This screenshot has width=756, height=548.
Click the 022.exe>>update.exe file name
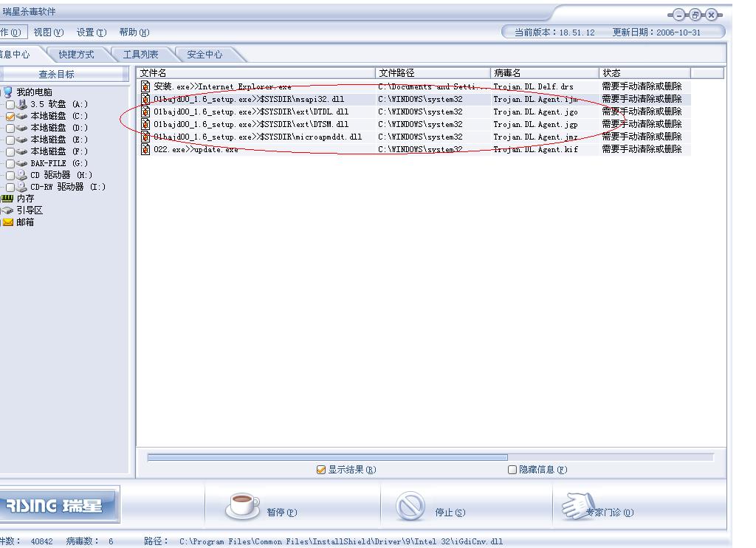(196, 149)
